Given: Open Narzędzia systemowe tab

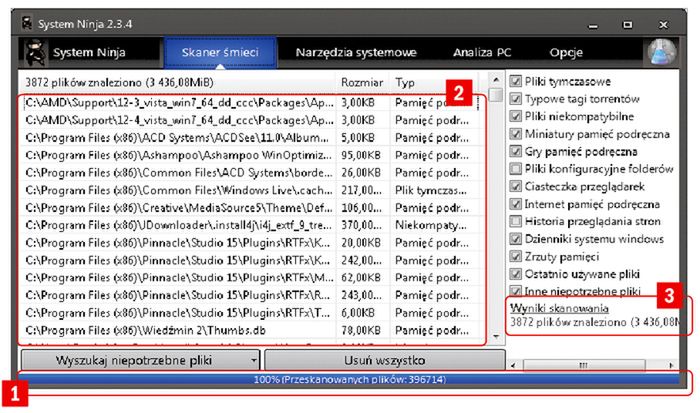Looking at the screenshot, I should coord(356,53).
